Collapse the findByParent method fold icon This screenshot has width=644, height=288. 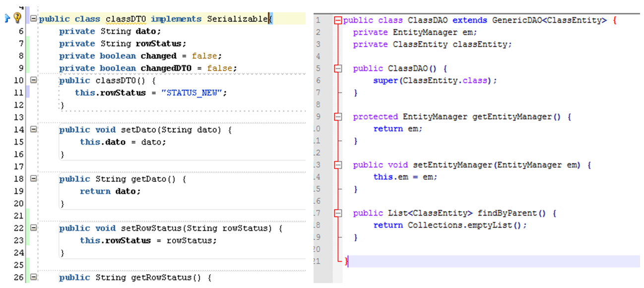pyautogui.click(x=338, y=213)
